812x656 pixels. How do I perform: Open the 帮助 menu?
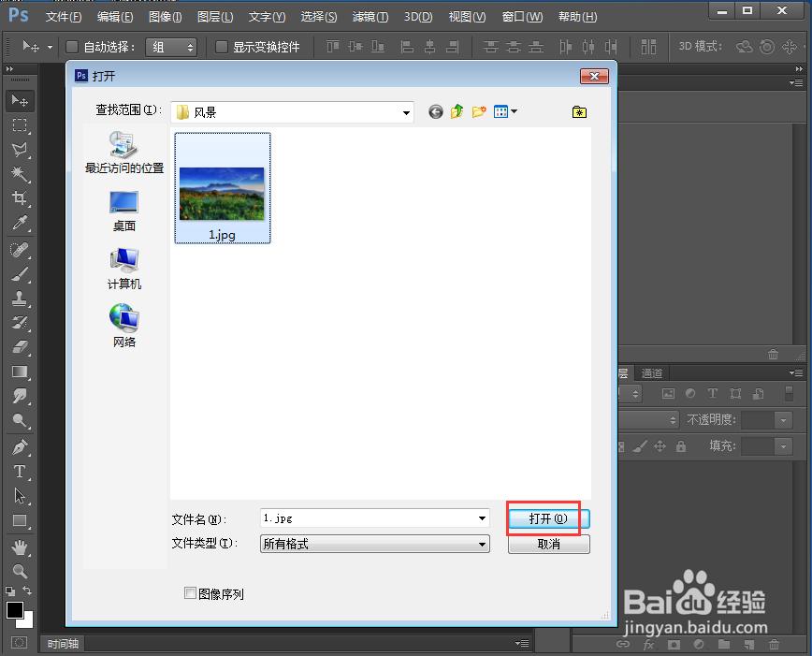click(577, 17)
